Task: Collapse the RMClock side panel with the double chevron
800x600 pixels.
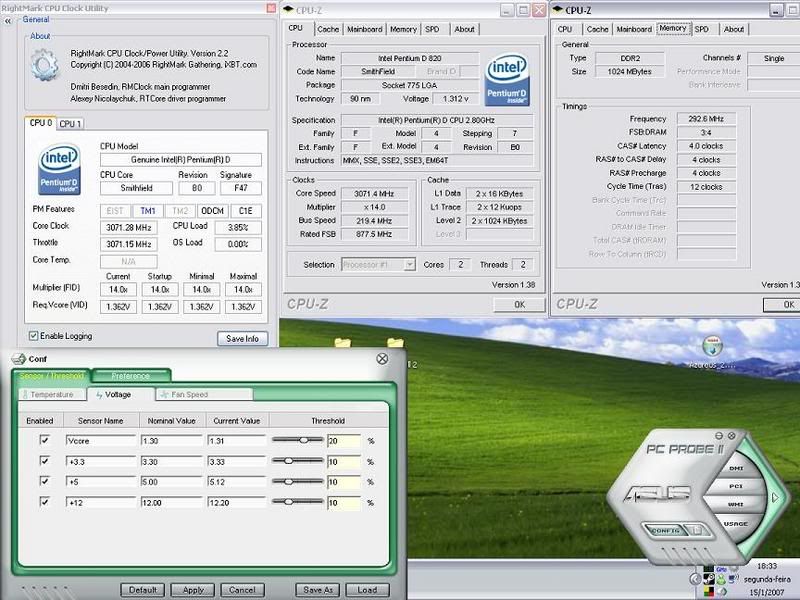Action: [8, 21]
